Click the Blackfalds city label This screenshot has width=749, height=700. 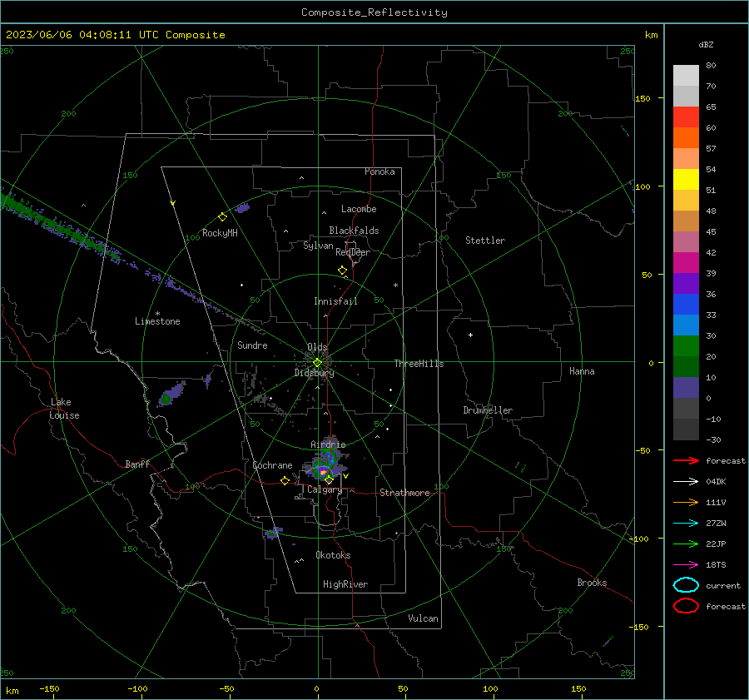354,231
